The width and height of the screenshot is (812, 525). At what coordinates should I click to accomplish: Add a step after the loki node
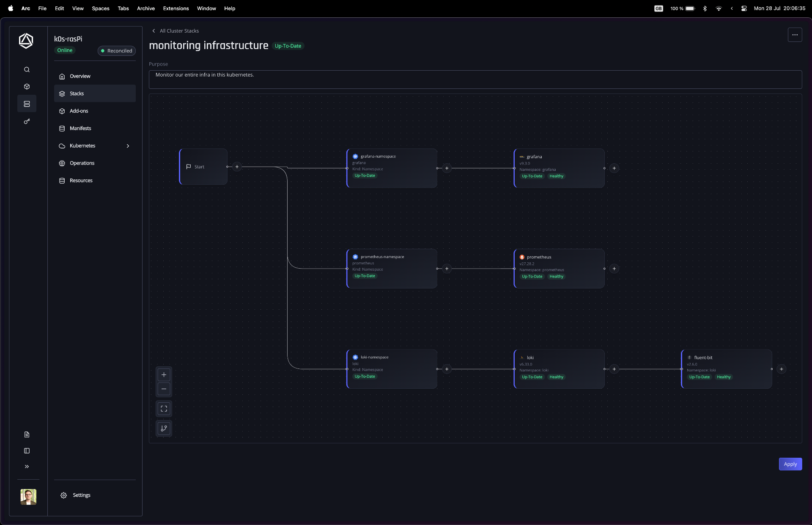coord(614,369)
